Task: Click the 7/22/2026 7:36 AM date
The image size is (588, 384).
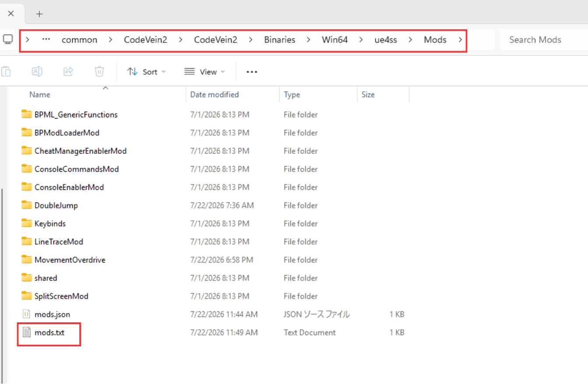Action: [222, 205]
